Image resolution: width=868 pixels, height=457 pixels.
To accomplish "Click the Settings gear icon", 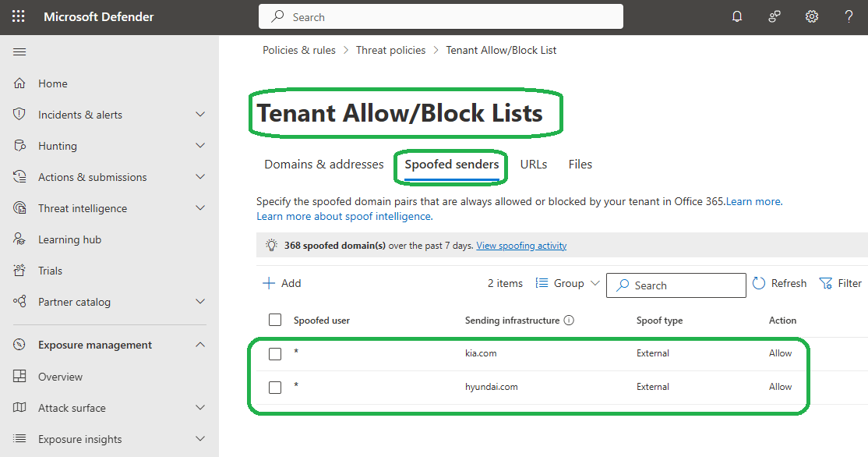I will [812, 16].
